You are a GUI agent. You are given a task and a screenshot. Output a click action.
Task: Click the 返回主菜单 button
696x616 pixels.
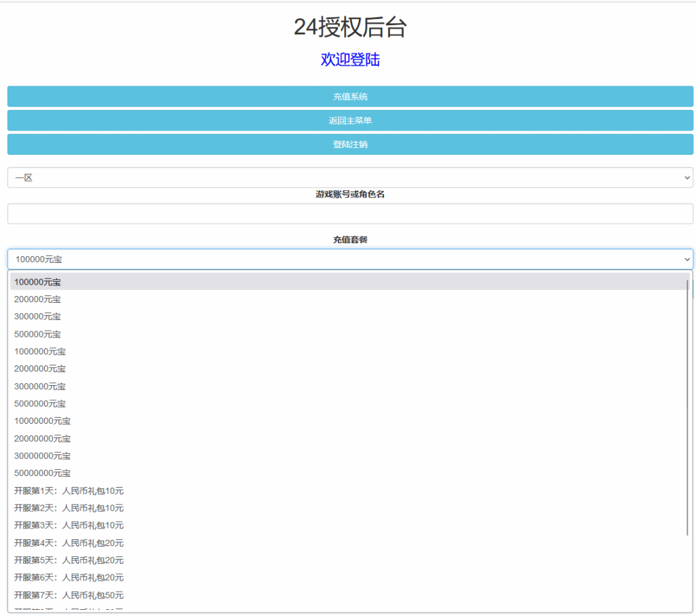[350, 121]
